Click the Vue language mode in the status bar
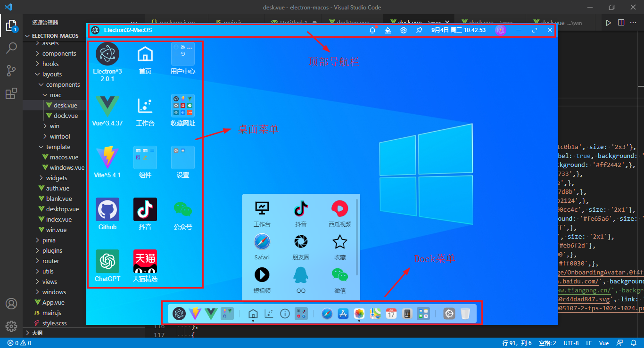This screenshot has width=644, height=348. [x=604, y=343]
